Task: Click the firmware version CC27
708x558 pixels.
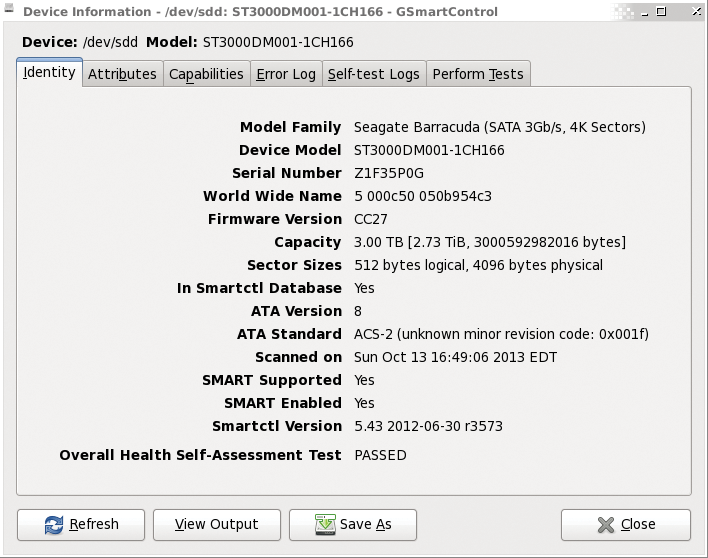Action: tap(371, 219)
